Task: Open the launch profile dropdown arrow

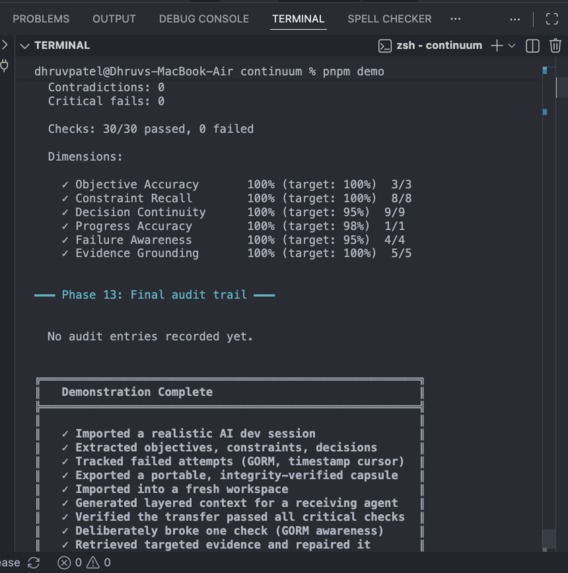Action: coord(512,46)
